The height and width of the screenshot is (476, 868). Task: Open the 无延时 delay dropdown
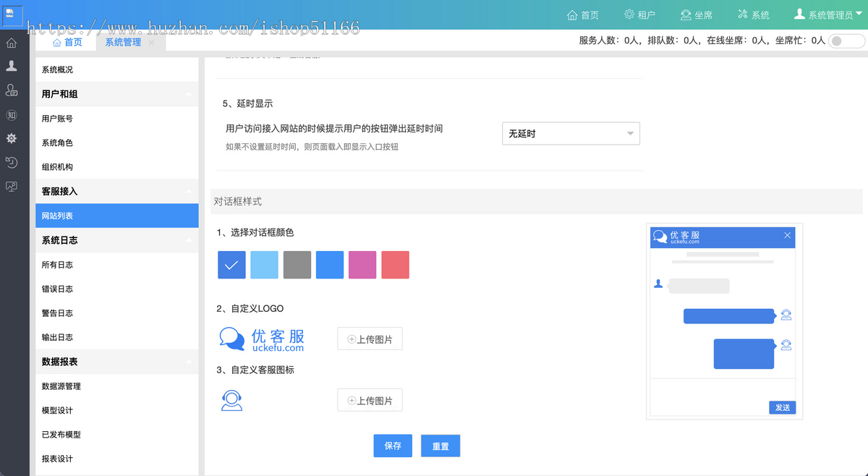click(571, 133)
